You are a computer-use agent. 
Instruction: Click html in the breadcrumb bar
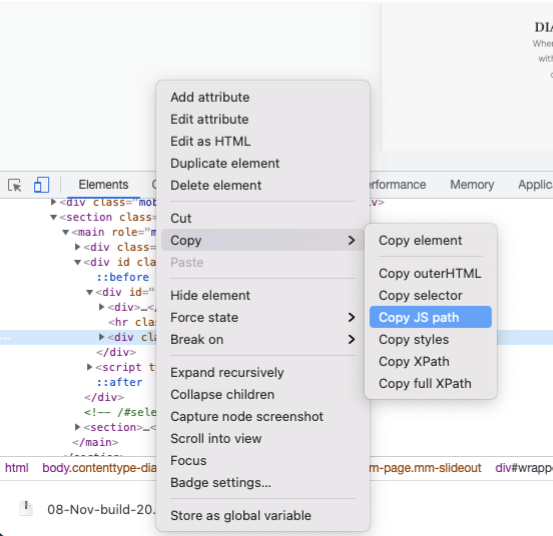17,468
